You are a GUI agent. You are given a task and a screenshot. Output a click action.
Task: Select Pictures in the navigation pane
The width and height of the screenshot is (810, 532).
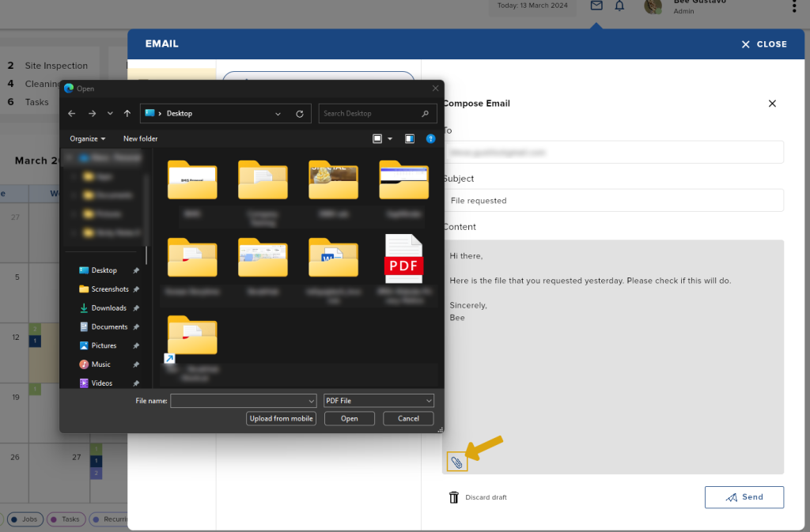[104, 345]
